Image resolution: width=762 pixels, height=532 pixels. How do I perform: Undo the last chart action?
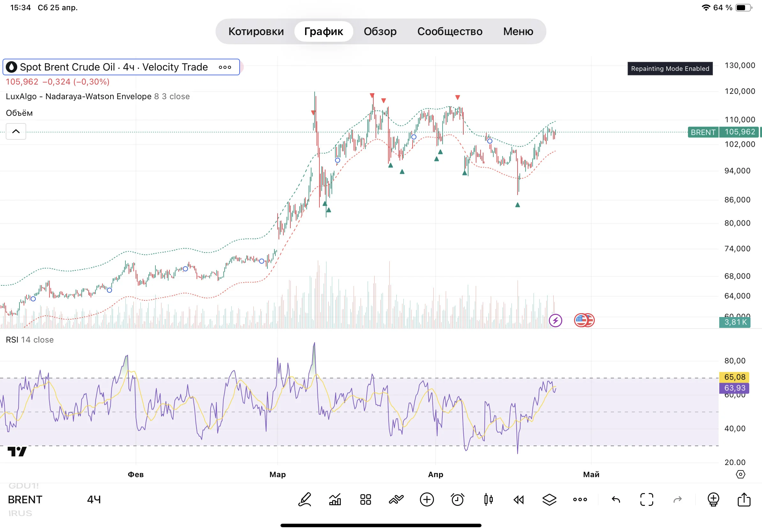[x=616, y=499]
